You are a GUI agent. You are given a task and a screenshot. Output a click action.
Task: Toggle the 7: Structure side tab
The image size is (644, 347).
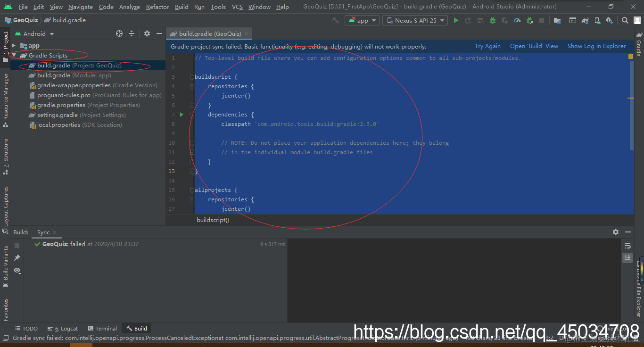(x=5, y=157)
